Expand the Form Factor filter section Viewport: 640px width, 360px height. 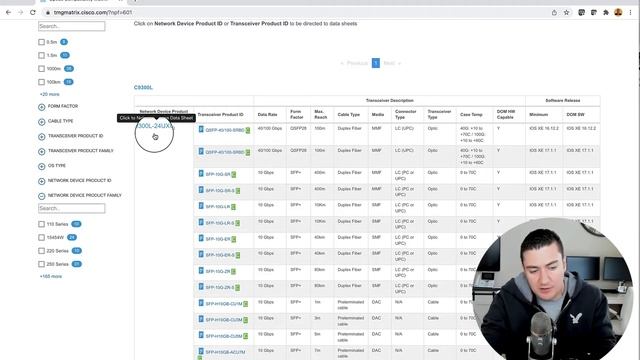[x=42, y=107]
